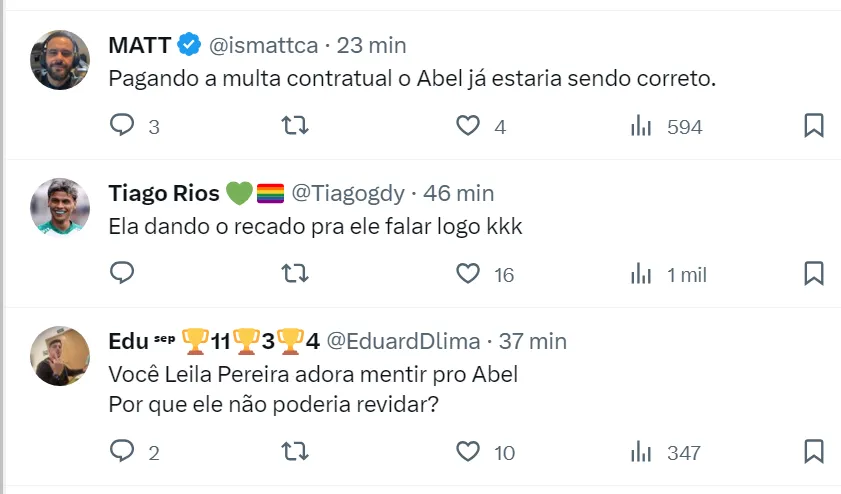This screenshot has width=841, height=494.
Task: Click Tiago Rios's profile picture
Action: click(60, 208)
